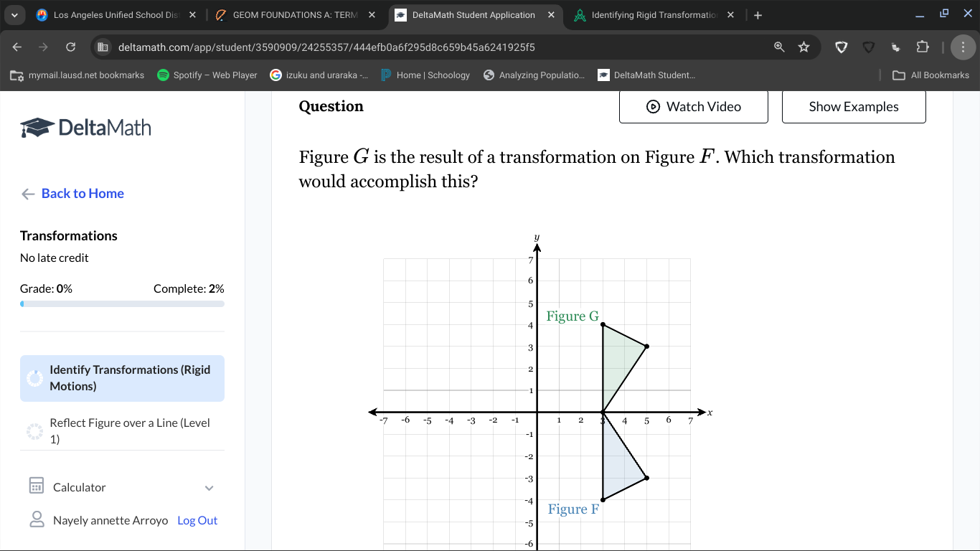Expand the Calculator chevron
980x551 pixels.
click(x=209, y=488)
